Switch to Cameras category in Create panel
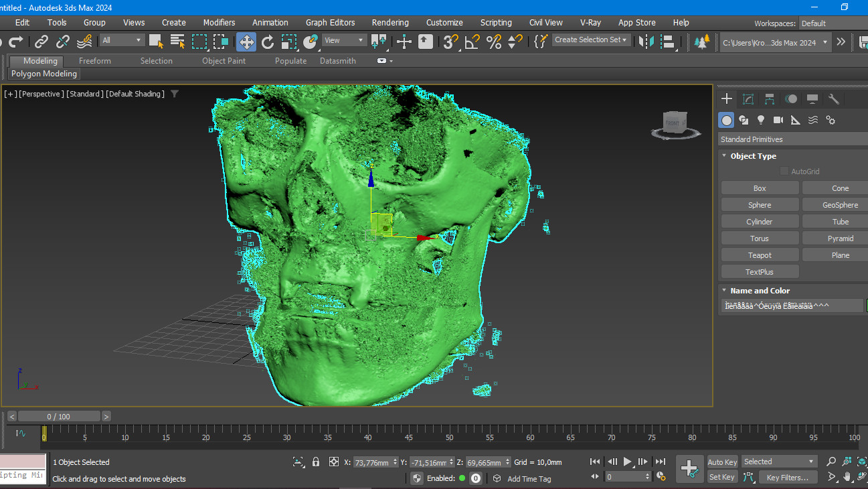Image resolution: width=868 pixels, height=489 pixels. pos(778,120)
